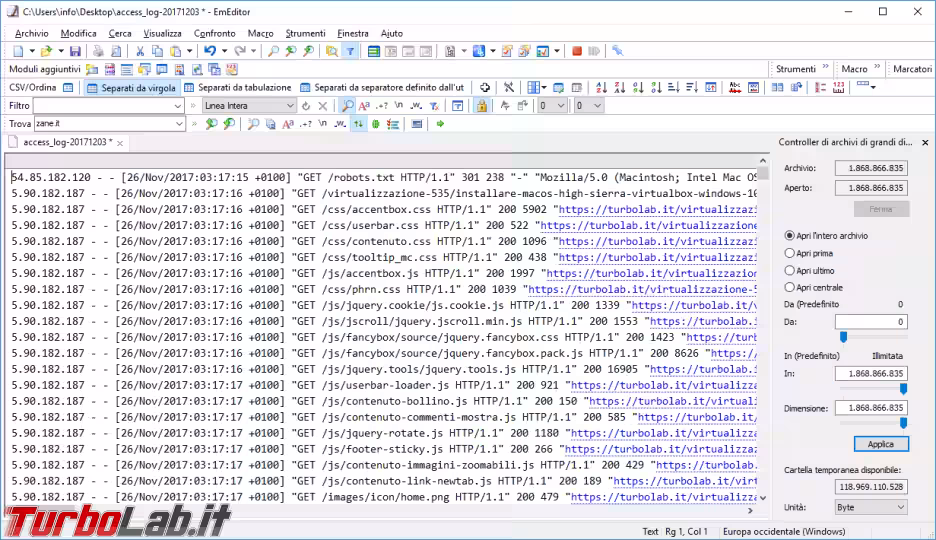Click the Save file icon
This screenshot has height=540, width=936.
coord(75,51)
